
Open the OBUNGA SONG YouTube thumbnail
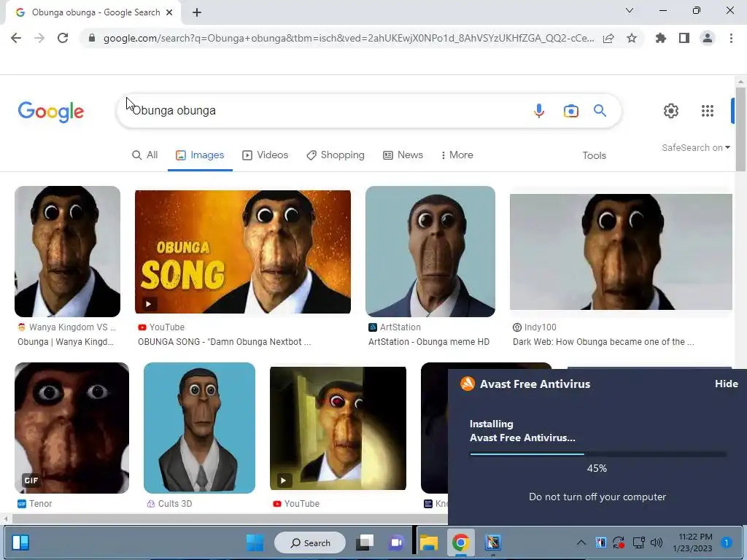(243, 252)
